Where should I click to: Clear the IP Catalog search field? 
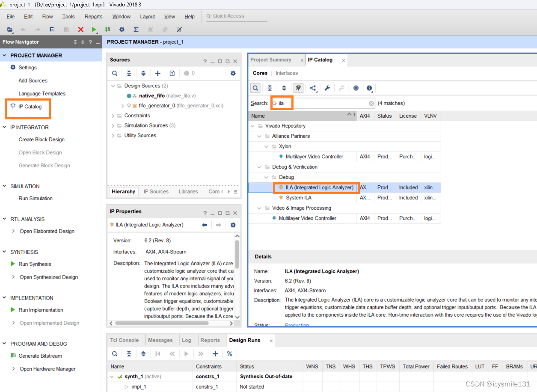click(371, 103)
